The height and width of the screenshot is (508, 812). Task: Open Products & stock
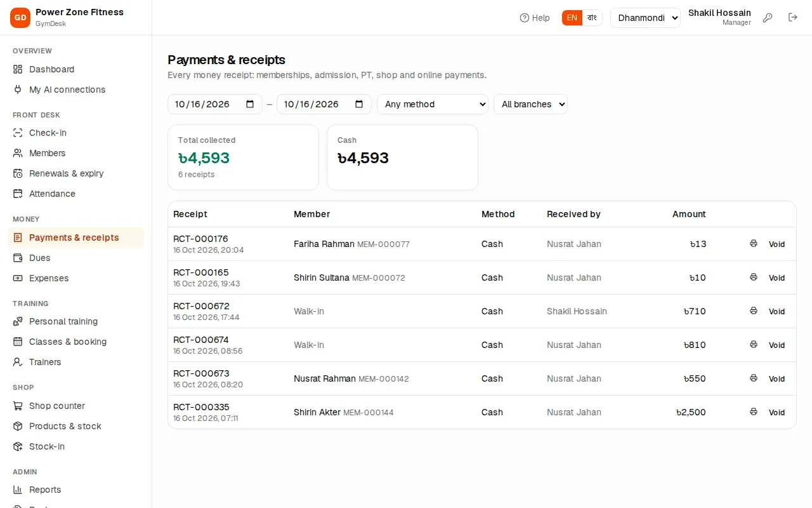pyautogui.click(x=76, y=426)
